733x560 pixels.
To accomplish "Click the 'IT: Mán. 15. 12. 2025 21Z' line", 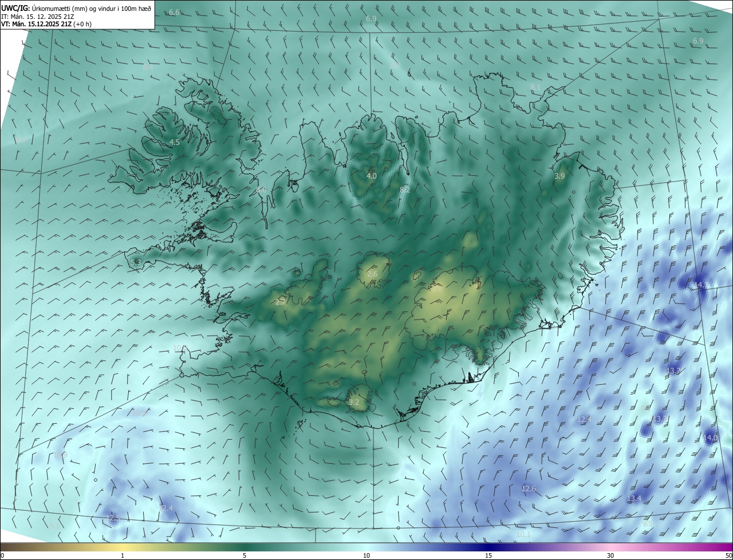I will (37, 17).
